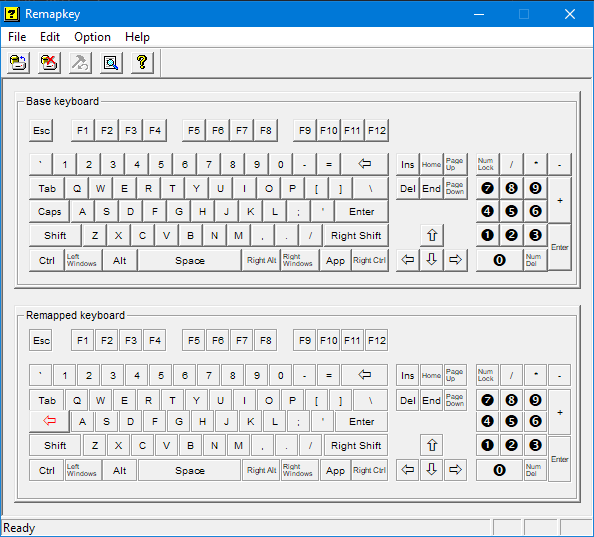The width and height of the screenshot is (594, 537).
Task: Click numpad 3 on the Remapped keyboard
Action: coord(535,445)
